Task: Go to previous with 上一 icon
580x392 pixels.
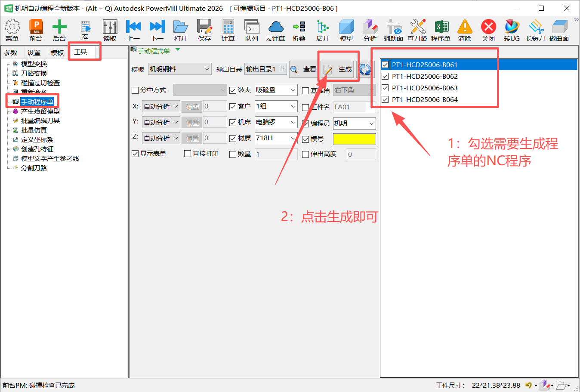Action: (x=133, y=27)
